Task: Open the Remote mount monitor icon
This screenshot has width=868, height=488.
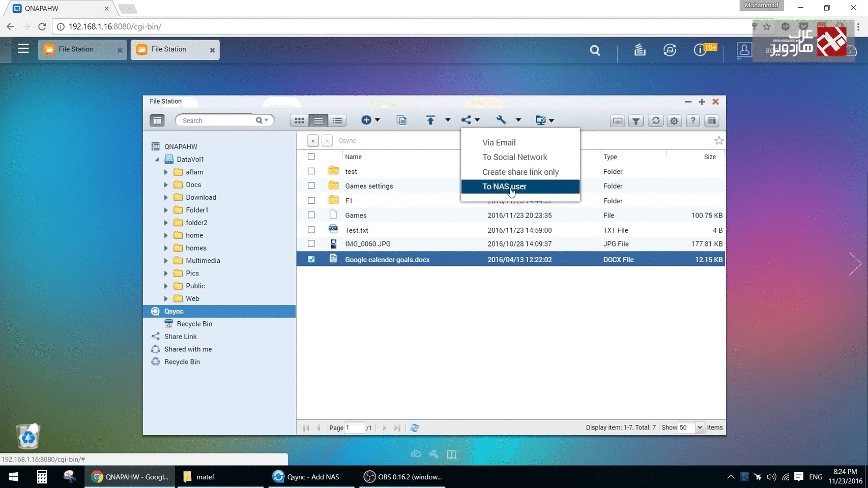Action: (x=540, y=120)
